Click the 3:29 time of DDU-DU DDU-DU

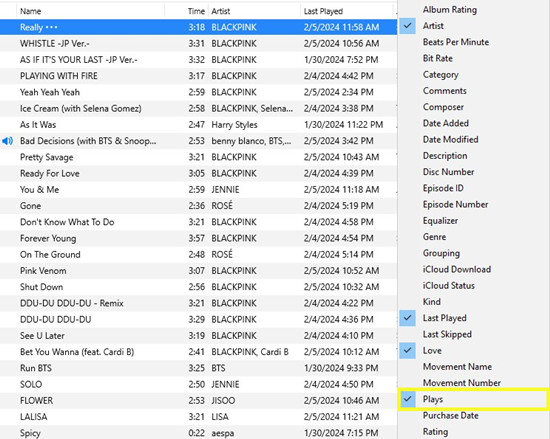196,320
